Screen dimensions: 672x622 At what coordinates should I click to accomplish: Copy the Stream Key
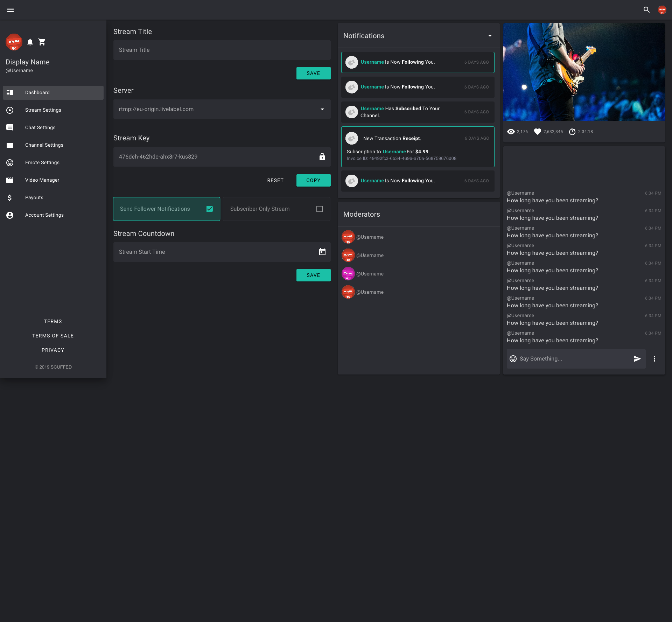313,180
